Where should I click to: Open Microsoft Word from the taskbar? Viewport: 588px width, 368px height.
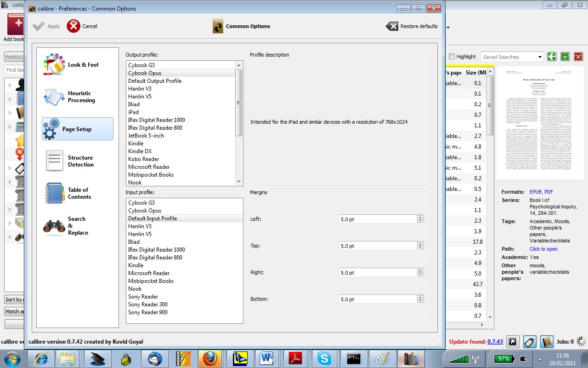click(x=266, y=358)
